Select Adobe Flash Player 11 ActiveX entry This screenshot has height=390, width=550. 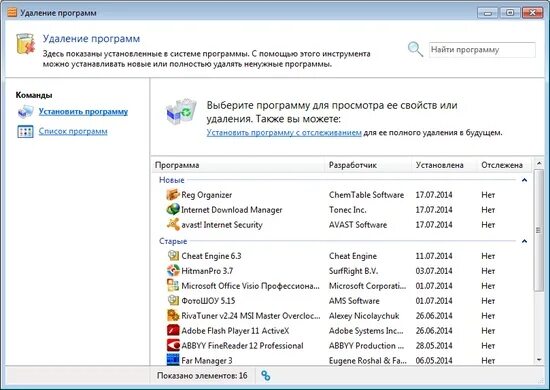(235, 331)
